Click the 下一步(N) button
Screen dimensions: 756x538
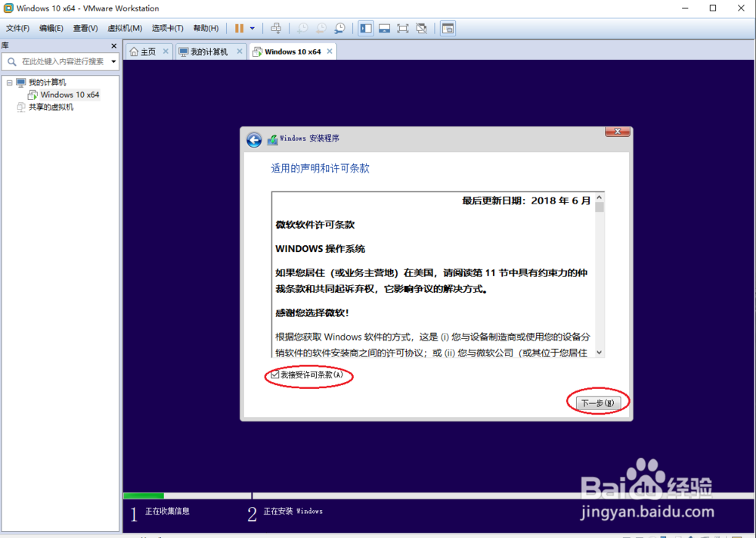[598, 403]
